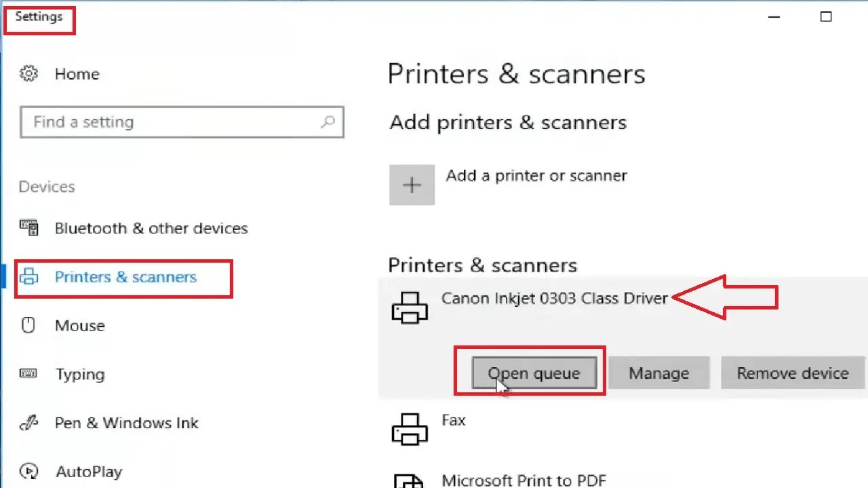Click the plus icon to add a printer
Viewport: 868px width, 488px height.
coord(412,184)
